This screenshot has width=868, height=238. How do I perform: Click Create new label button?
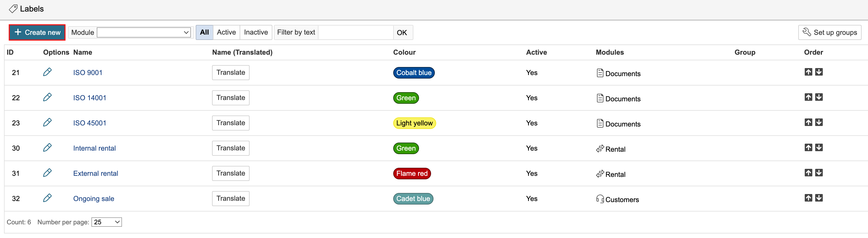click(37, 32)
